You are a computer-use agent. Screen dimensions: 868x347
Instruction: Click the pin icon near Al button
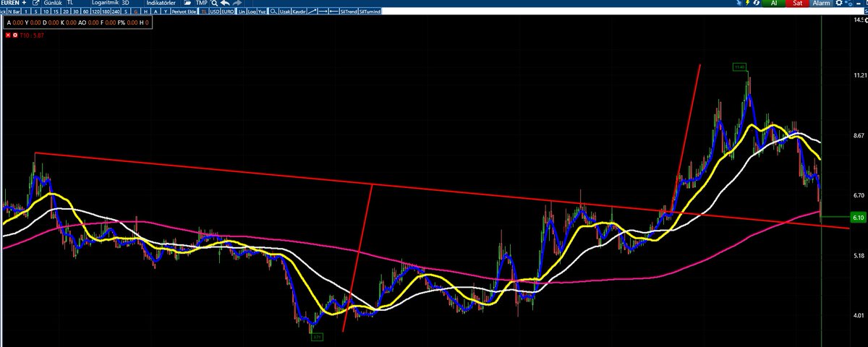coord(739,3)
